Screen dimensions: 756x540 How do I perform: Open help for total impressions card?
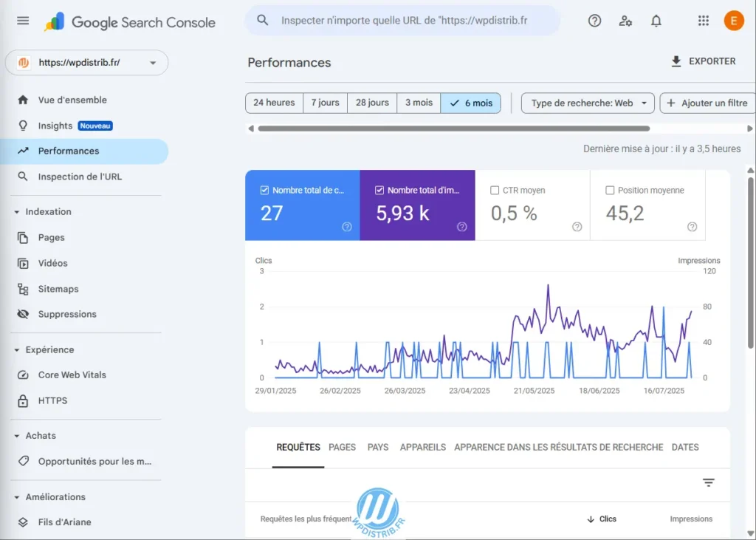[x=462, y=227]
